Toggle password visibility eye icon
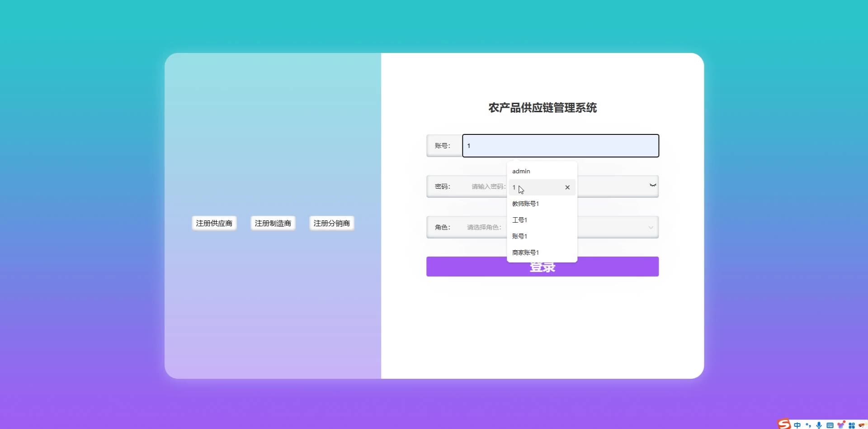This screenshot has width=868, height=429. tap(653, 185)
